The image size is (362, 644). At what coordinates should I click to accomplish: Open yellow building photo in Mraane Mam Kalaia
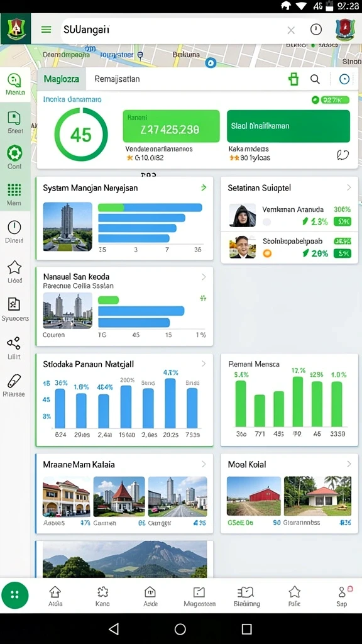pyautogui.click(x=67, y=497)
